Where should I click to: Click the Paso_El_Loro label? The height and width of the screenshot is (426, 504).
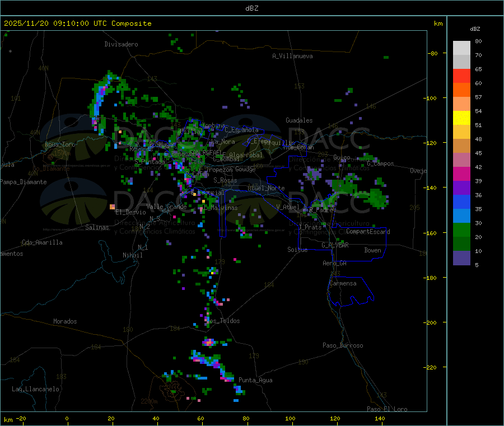(388, 409)
